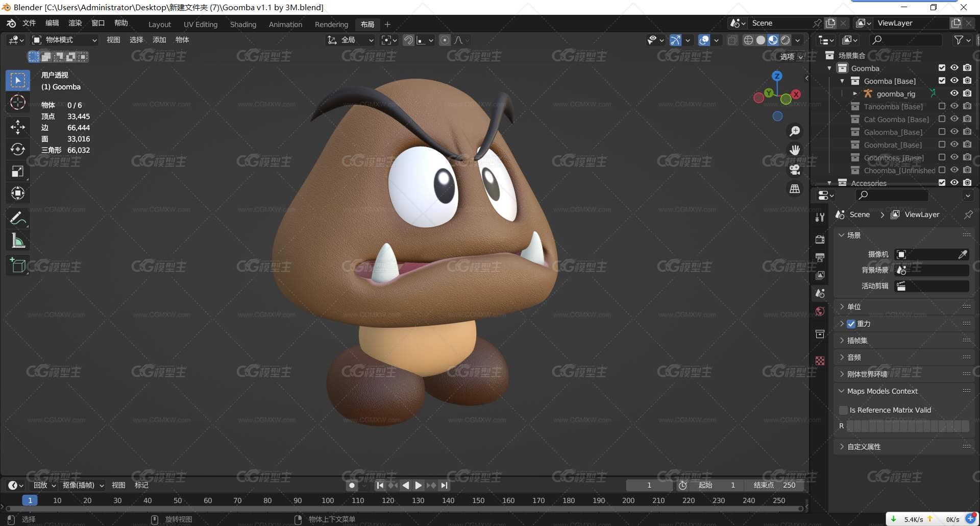Hide goomba_rig in viewport via eye icon
This screenshot has height=526, width=980.
click(x=954, y=93)
